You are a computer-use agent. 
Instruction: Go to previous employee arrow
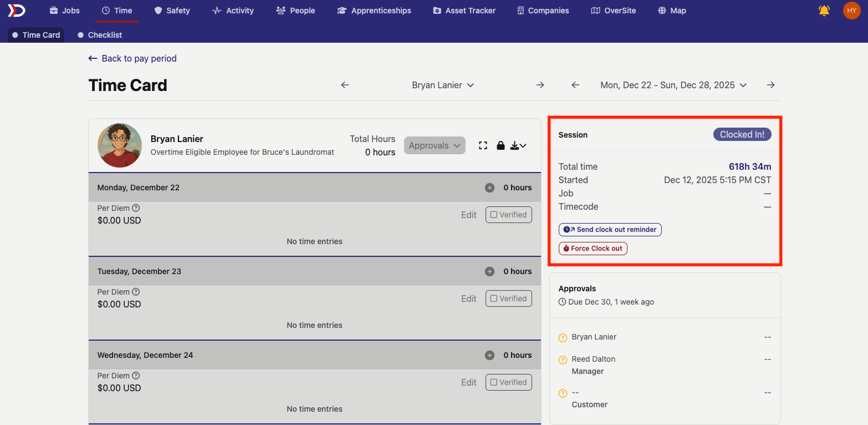coord(345,85)
